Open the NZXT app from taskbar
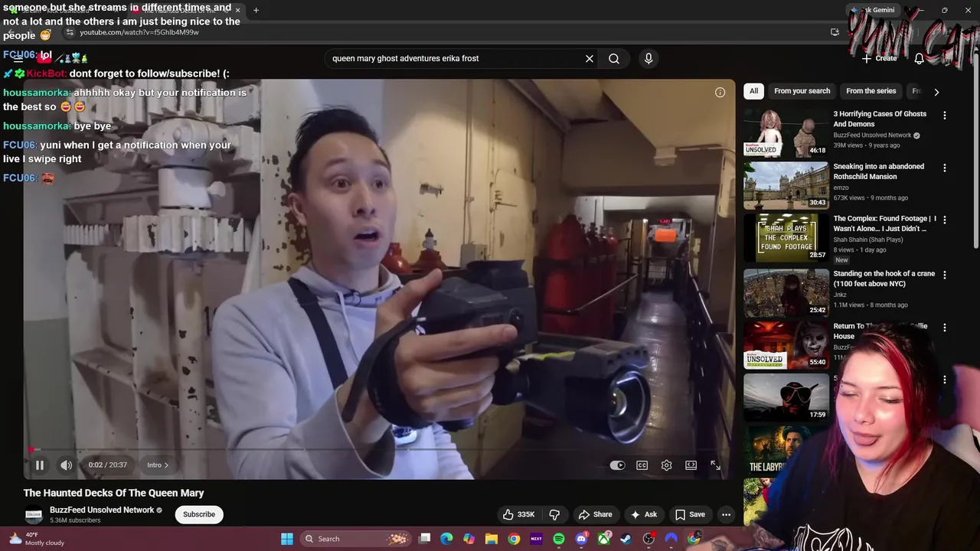The image size is (980, 551). tap(536, 539)
